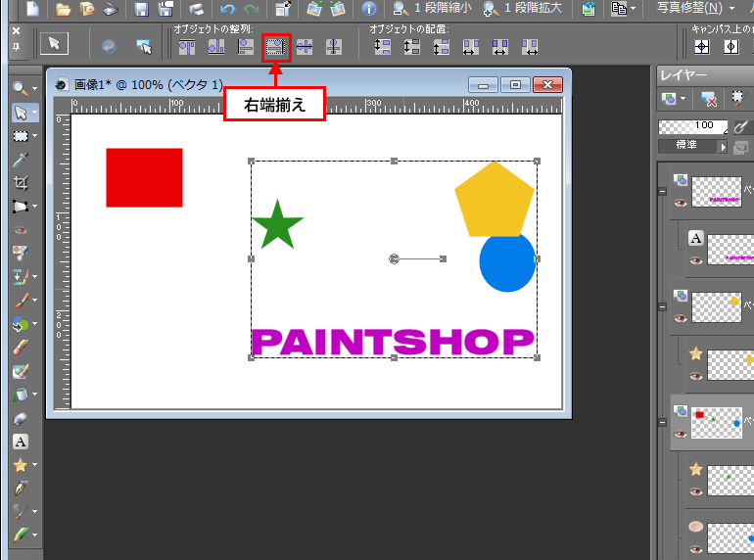Select the Preset Shape star tool

(x=21, y=465)
